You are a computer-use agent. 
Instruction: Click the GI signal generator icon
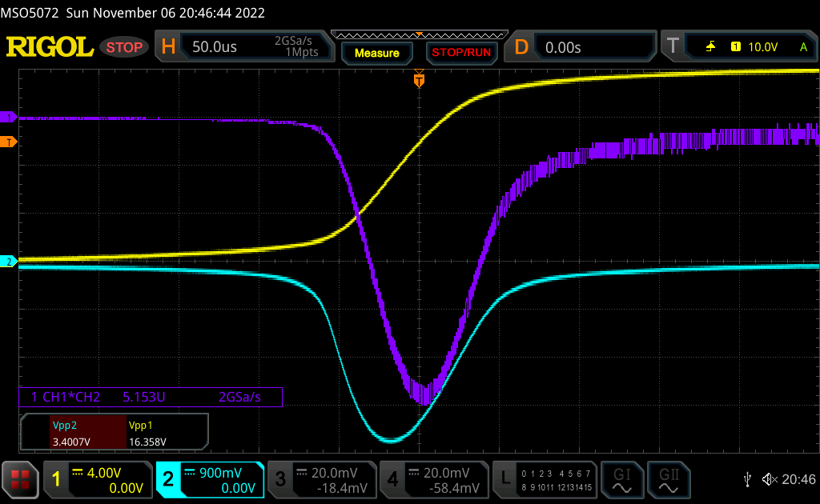(621, 479)
